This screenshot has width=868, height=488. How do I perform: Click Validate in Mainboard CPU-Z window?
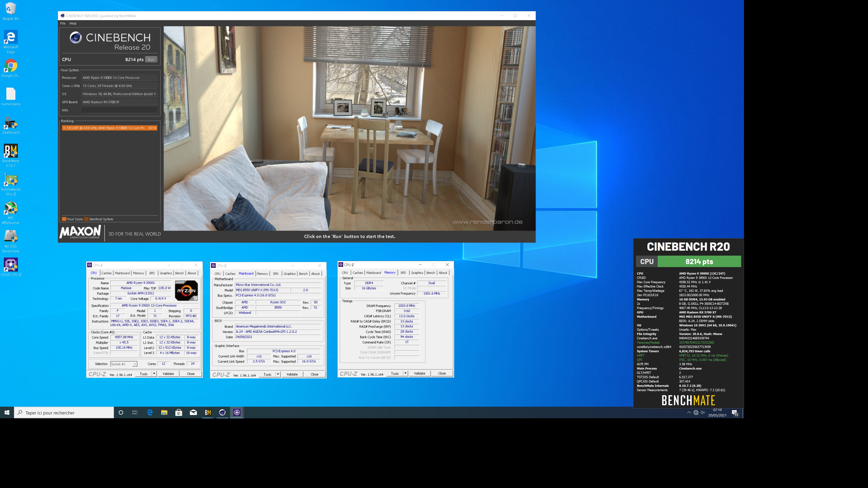(292, 374)
